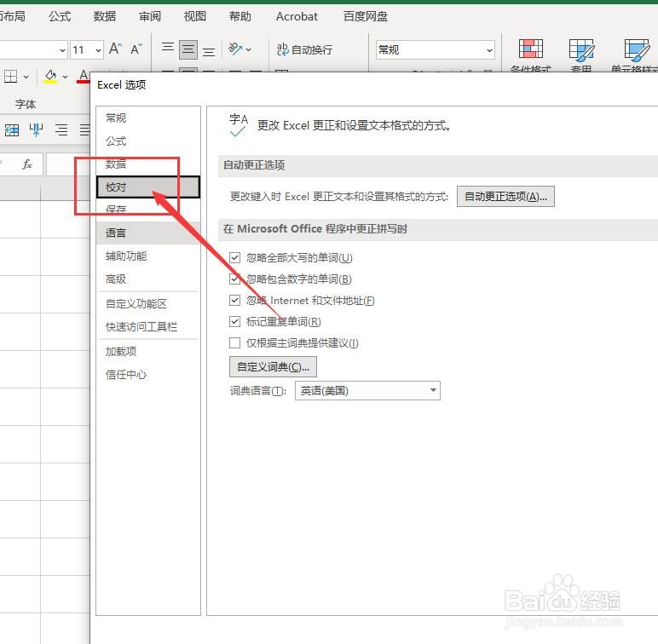Screen dimensions: 658x644
Task: Open the 视图 ribbon tab
Action: tap(195, 16)
